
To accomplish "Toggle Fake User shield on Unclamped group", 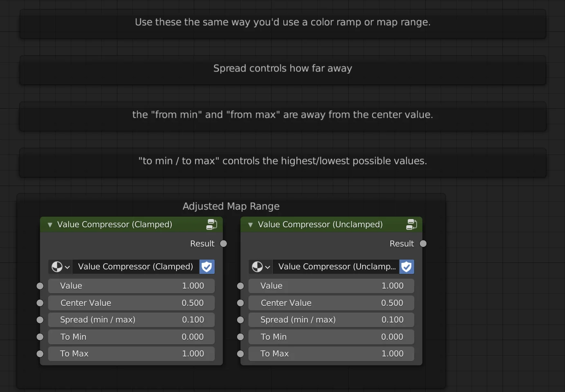I will click(406, 267).
